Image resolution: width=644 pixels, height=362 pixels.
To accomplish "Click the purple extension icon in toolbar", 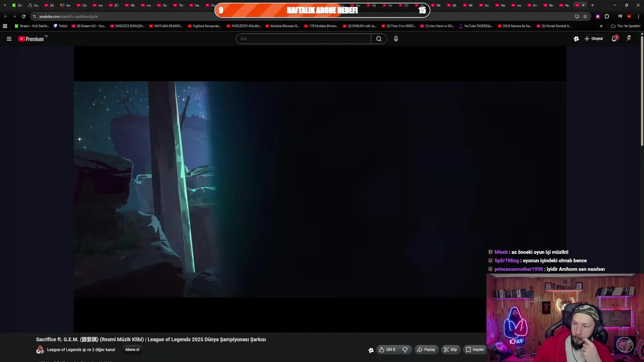I will [x=598, y=16].
